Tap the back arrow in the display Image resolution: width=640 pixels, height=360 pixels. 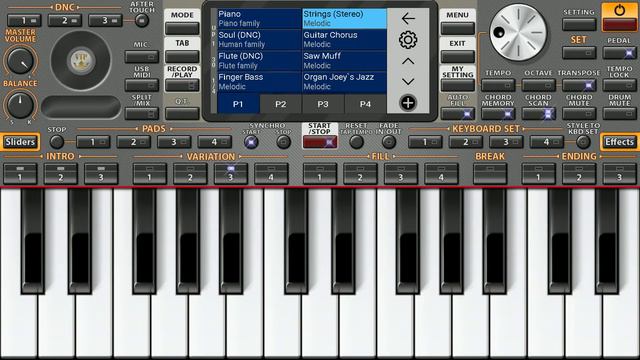[x=408, y=19]
